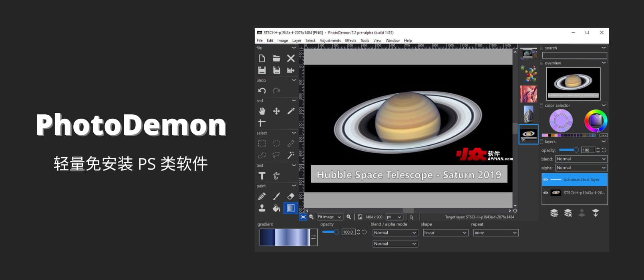The width and height of the screenshot is (644, 280).
Task: Open the Adjustments menu
Action: click(x=330, y=40)
